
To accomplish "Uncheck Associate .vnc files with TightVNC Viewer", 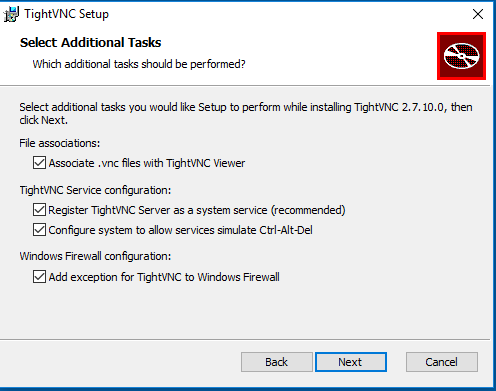I will pyautogui.click(x=39, y=163).
